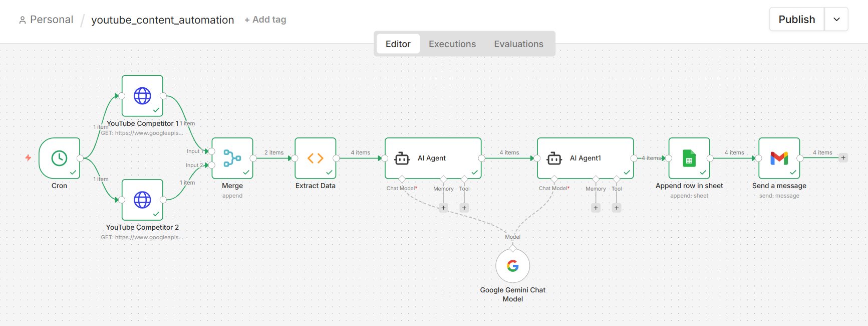
Task: Select the Cron trigger node
Action: pos(59,158)
